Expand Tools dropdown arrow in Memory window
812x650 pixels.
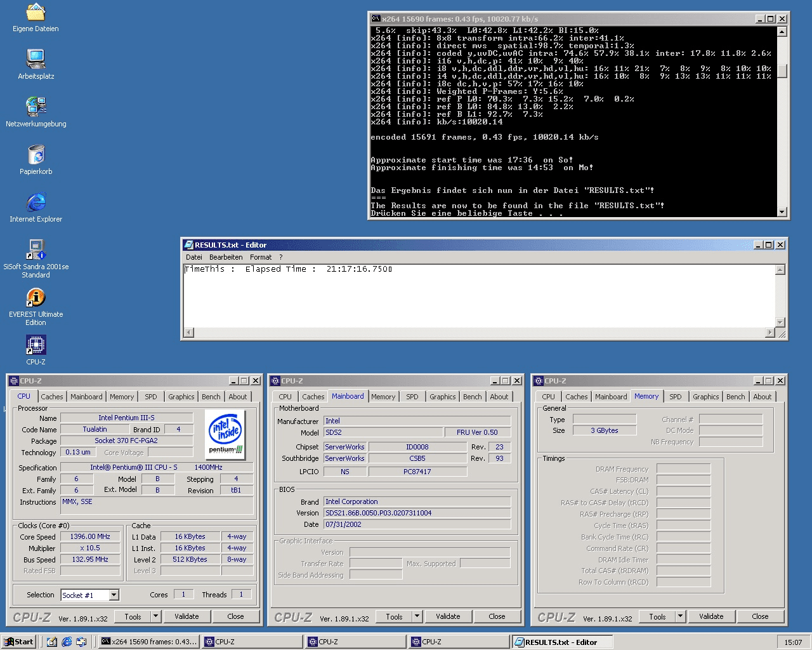[x=680, y=616]
